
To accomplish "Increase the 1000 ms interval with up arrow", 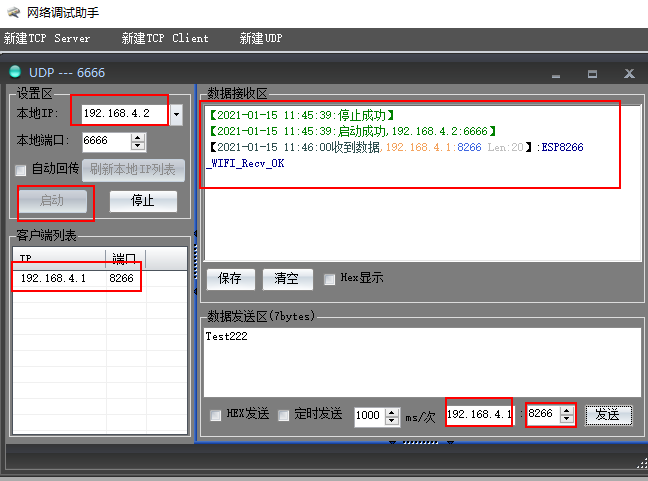I will tap(392, 412).
